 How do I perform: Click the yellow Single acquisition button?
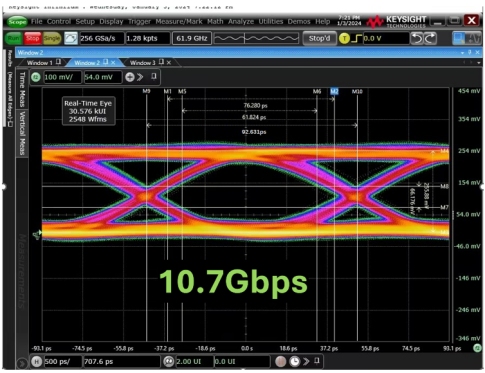click(x=52, y=38)
